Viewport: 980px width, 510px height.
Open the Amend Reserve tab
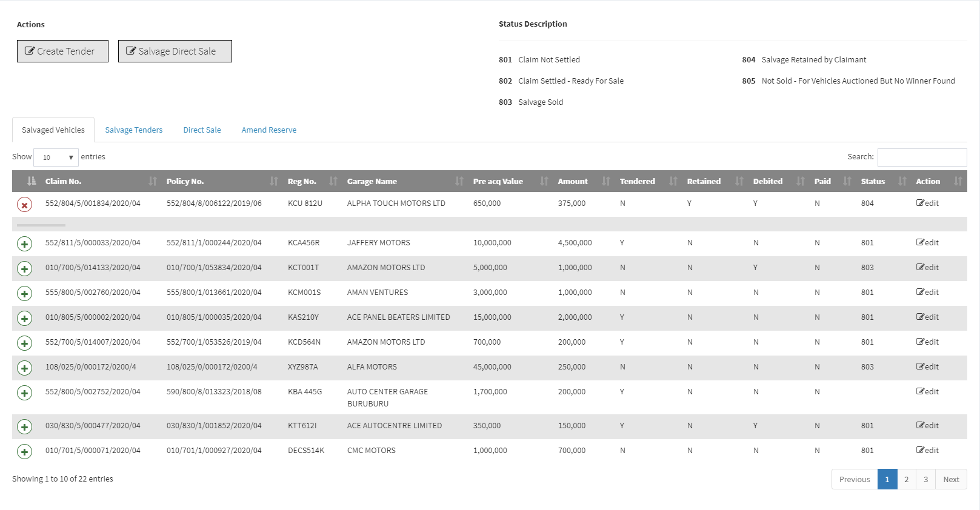(x=268, y=130)
